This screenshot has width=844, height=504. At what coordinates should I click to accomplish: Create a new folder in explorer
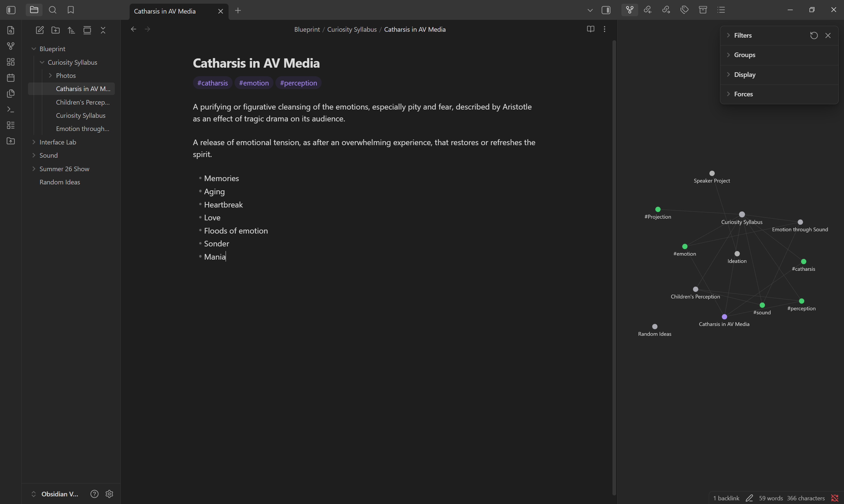[55, 30]
